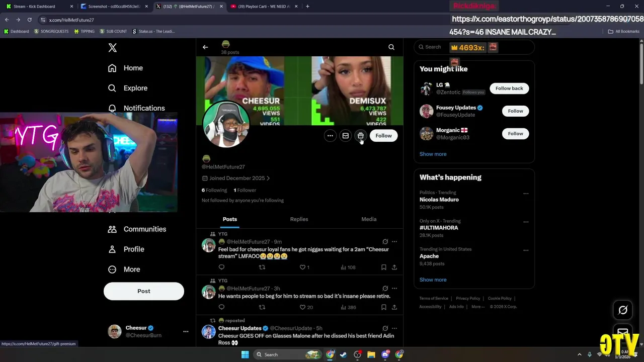Image resolution: width=644 pixels, height=362 pixels.
Task: Open Communities in the sidebar
Action: click(x=137, y=229)
